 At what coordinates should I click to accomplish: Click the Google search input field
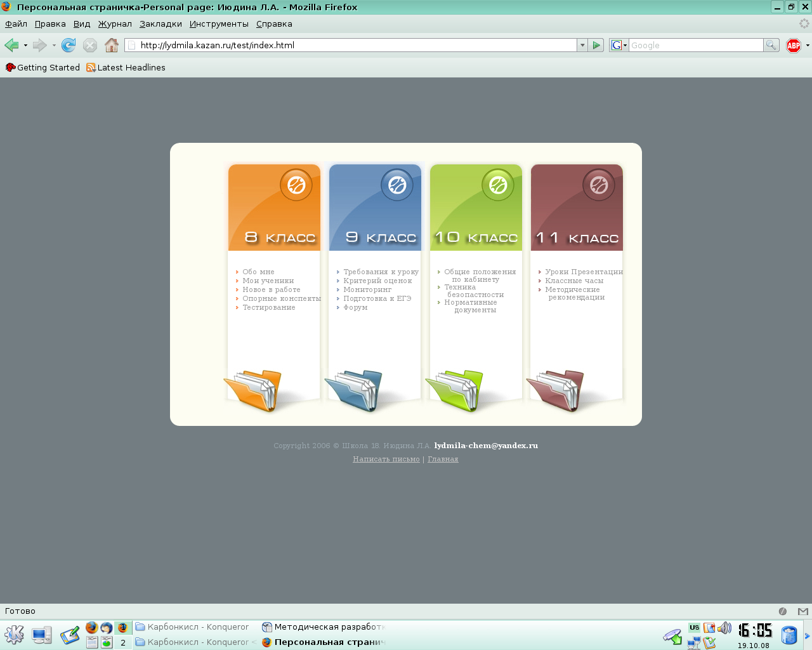click(x=695, y=45)
